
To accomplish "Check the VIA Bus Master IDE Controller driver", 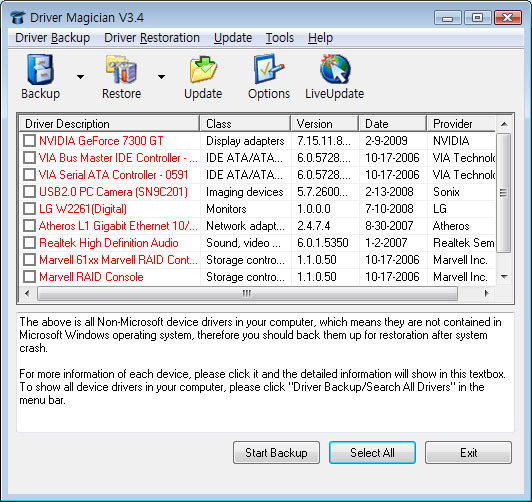I will [x=30, y=157].
